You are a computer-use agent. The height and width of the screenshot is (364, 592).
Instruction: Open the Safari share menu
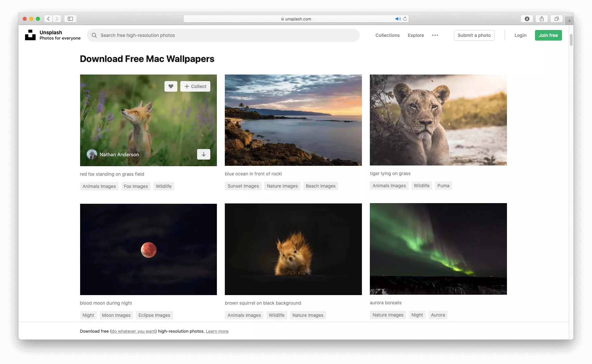[x=542, y=19]
